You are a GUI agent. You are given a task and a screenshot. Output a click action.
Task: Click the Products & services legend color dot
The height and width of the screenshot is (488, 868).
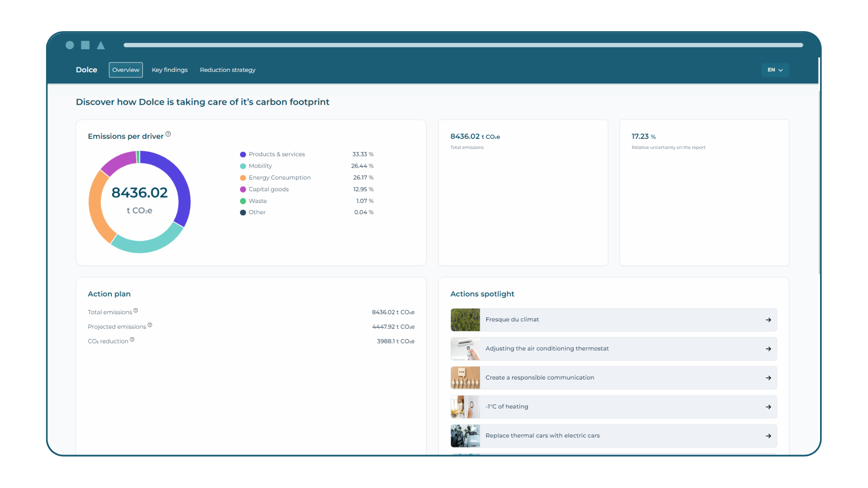(x=243, y=155)
